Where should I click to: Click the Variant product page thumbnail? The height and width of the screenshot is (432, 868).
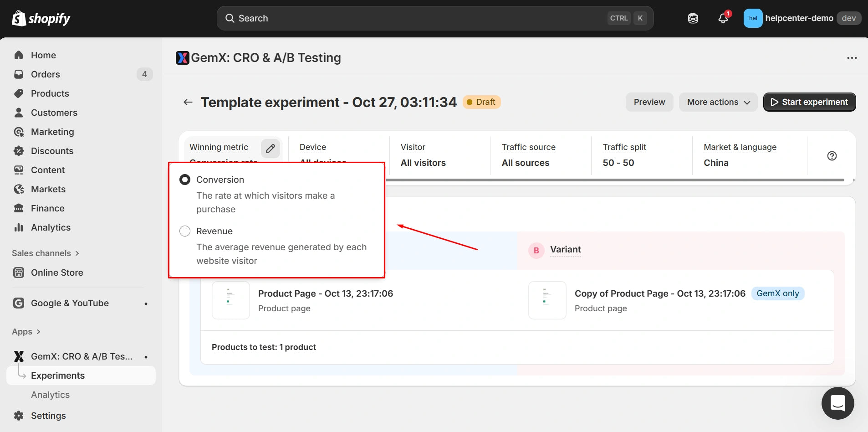pyautogui.click(x=547, y=300)
